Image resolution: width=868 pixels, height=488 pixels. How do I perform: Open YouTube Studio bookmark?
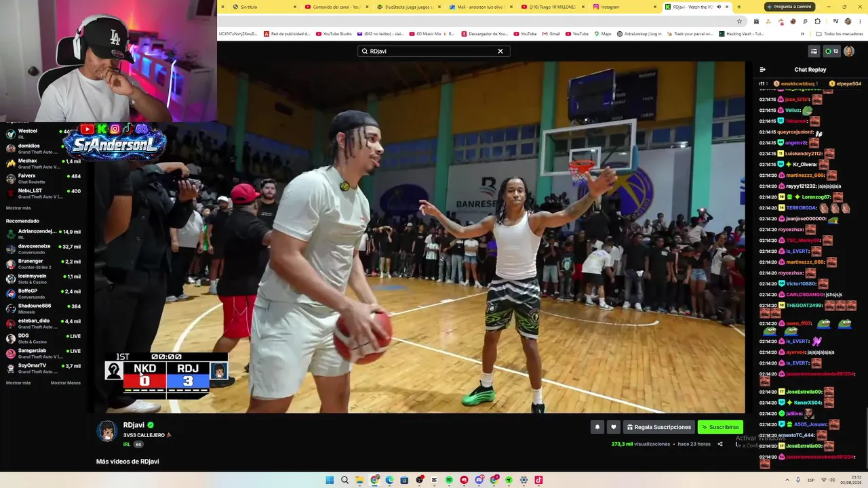[x=334, y=34]
